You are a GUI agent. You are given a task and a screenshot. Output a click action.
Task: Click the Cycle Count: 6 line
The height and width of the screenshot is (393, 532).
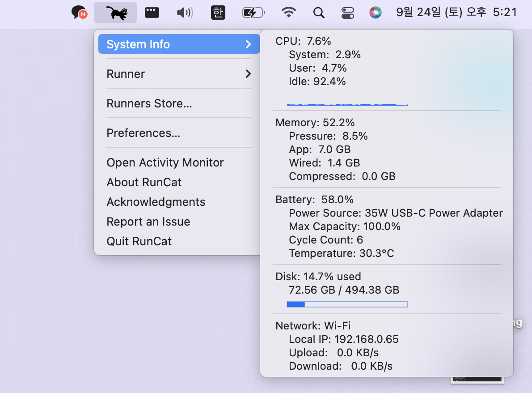(x=326, y=240)
